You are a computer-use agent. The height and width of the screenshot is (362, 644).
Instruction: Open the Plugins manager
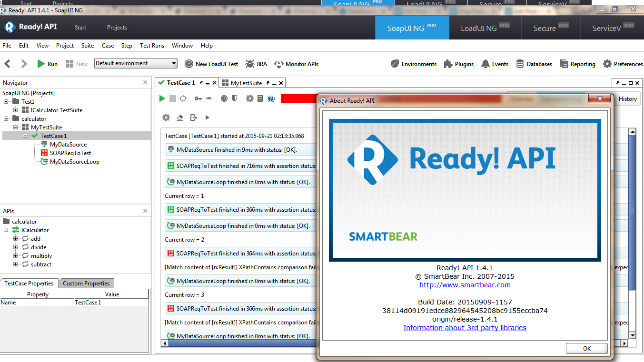click(x=459, y=64)
